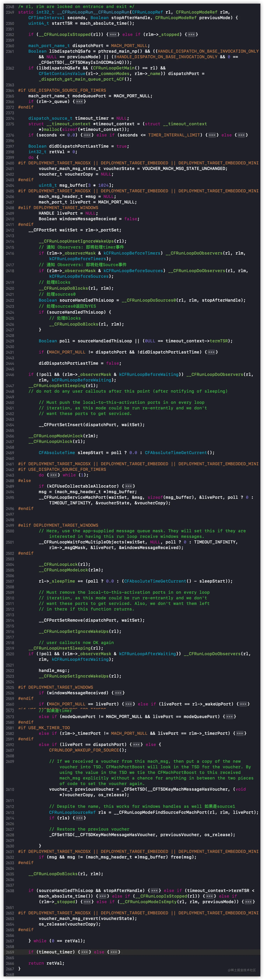The height and width of the screenshot is (980, 264).
Task: Expand folded "if (windowsMessageReceived)" block
Action: [x=118, y=693]
